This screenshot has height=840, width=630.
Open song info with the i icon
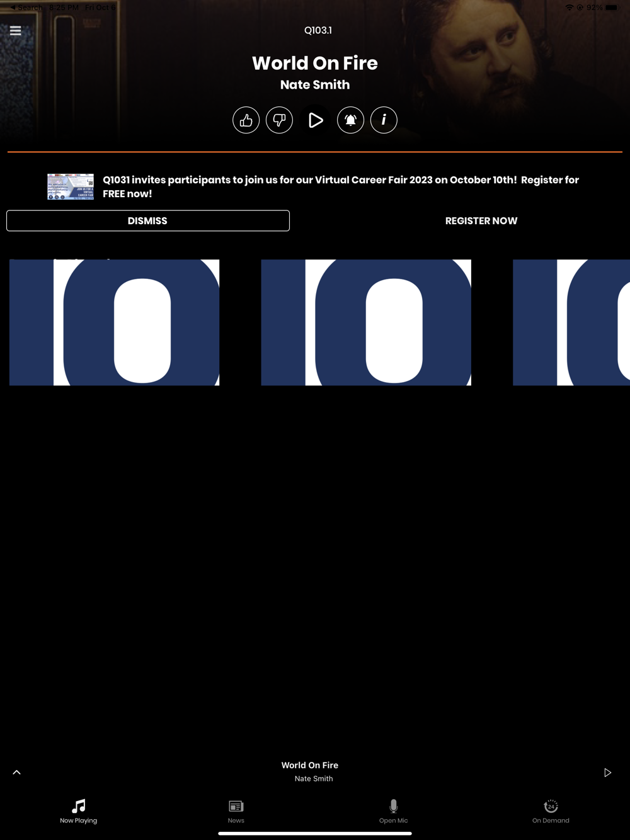pyautogui.click(x=384, y=120)
